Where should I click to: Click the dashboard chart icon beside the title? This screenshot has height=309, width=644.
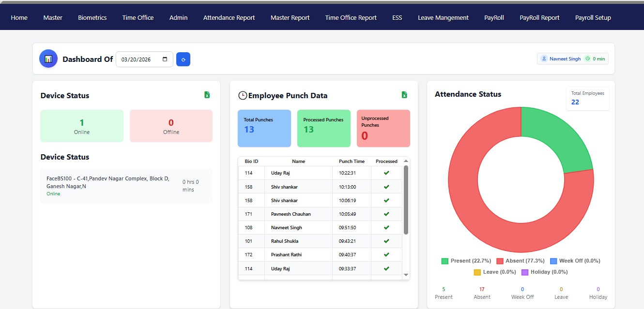pos(48,59)
